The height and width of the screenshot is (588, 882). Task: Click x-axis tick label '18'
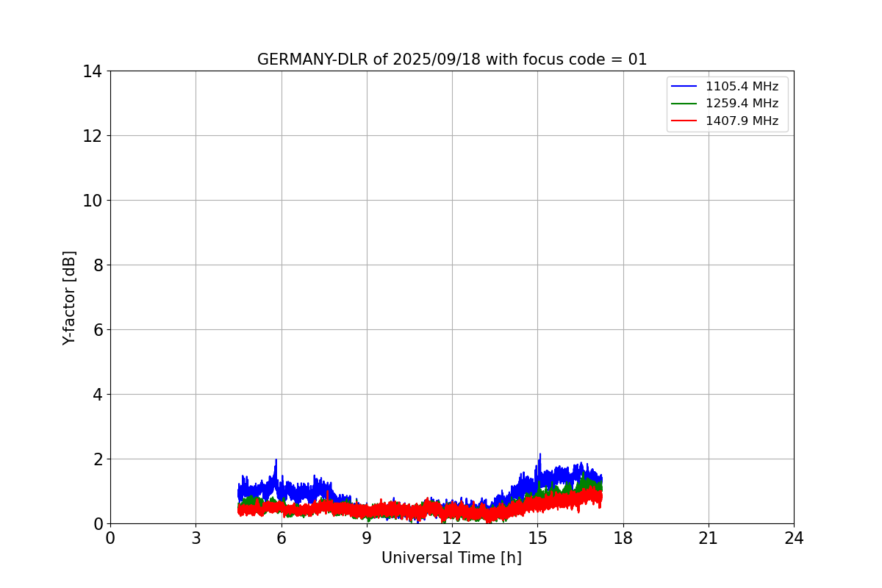tap(623, 538)
